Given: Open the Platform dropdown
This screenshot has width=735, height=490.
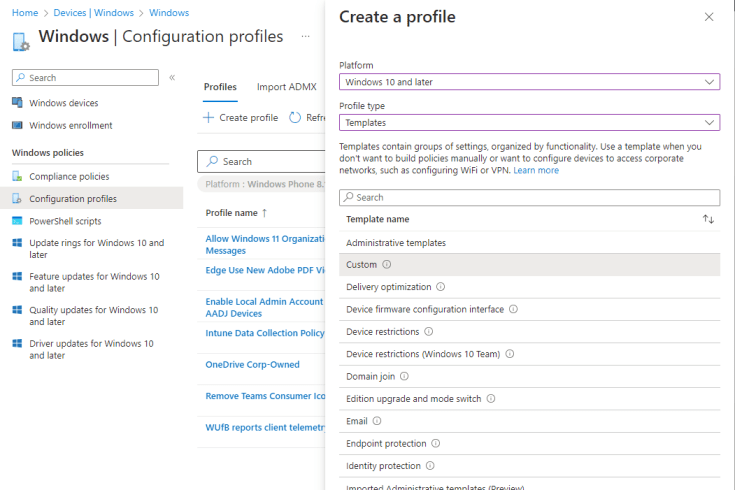Looking at the screenshot, I should point(529,82).
